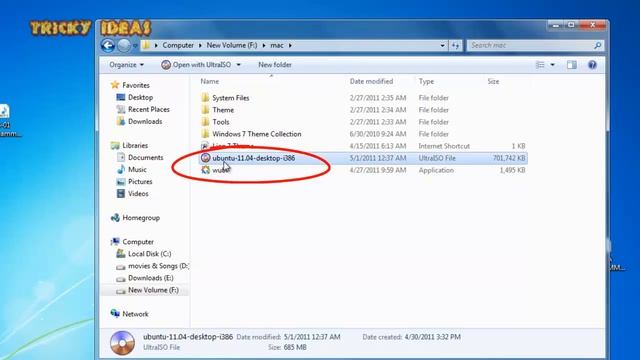
Task: Select Favorites in the navigation pane
Action: (x=136, y=85)
